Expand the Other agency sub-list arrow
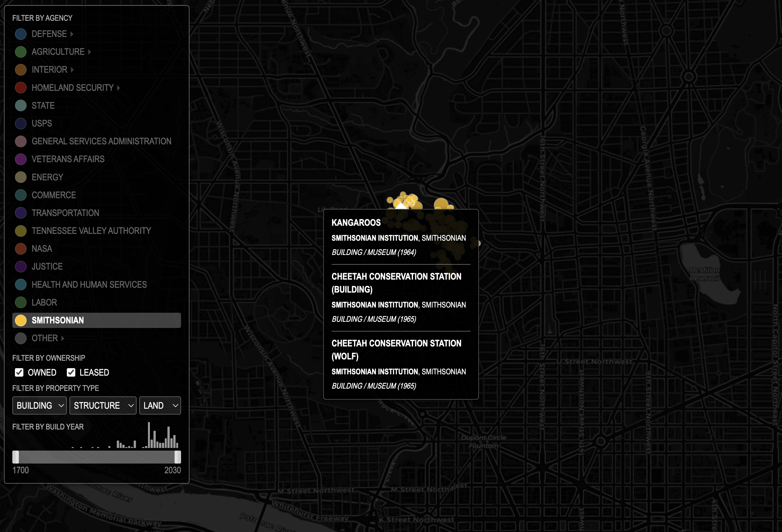Screen dimensions: 782x532 coord(63,338)
